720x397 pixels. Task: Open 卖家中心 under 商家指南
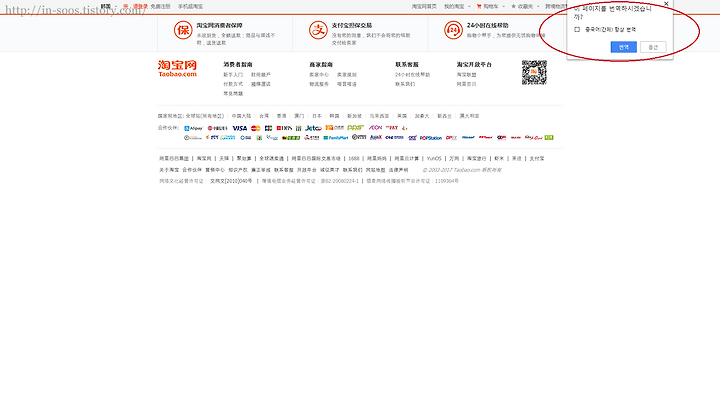pyautogui.click(x=319, y=74)
